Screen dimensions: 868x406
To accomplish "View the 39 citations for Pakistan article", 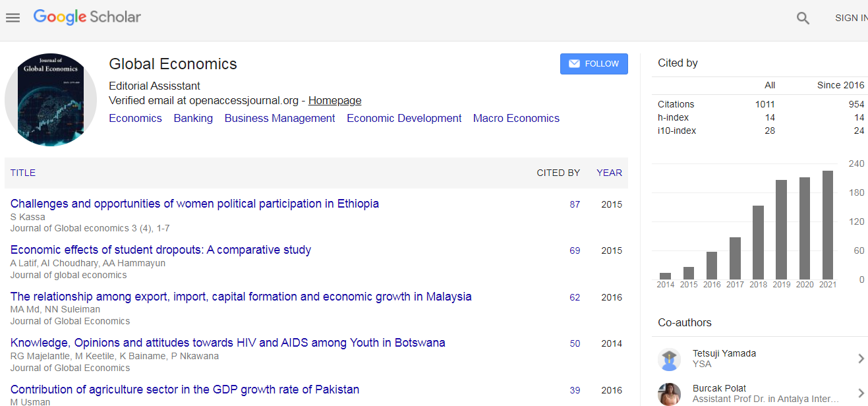I will click(575, 390).
